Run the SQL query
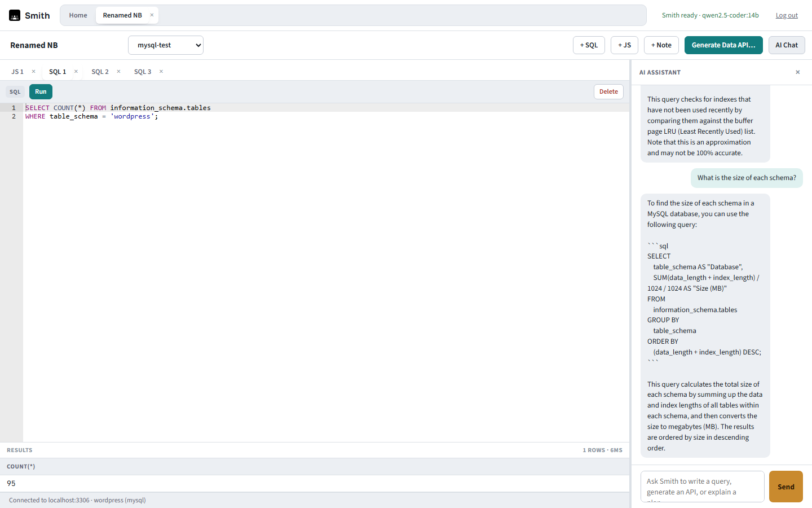Image resolution: width=812 pixels, height=508 pixels. [x=41, y=91]
